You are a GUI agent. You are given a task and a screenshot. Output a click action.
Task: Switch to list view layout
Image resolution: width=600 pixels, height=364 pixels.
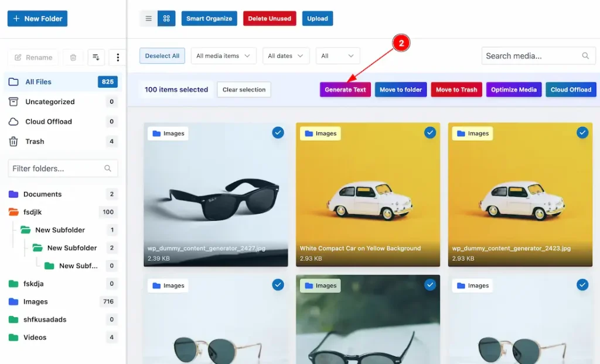pyautogui.click(x=148, y=18)
